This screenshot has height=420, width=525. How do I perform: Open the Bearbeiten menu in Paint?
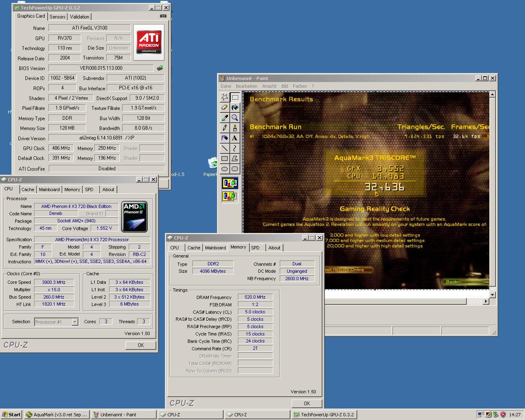[247, 86]
